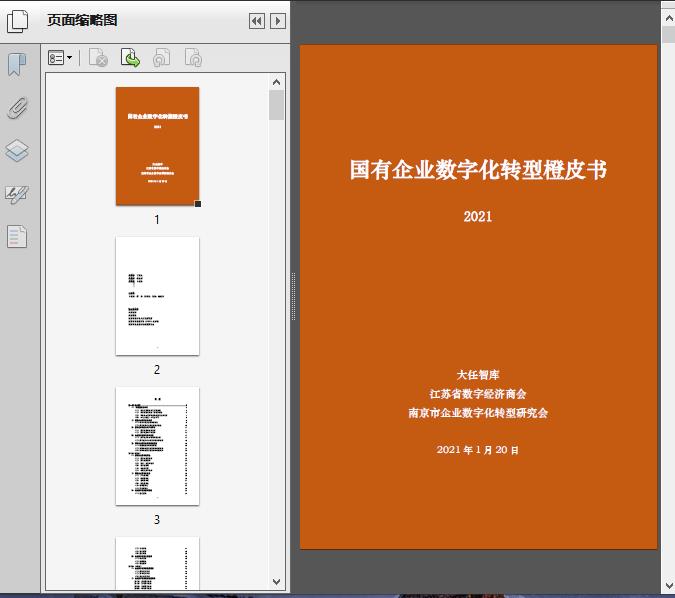Select page 3 table of contents thumbnail
The width and height of the screenshot is (675, 598).
click(x=158, y=446)
